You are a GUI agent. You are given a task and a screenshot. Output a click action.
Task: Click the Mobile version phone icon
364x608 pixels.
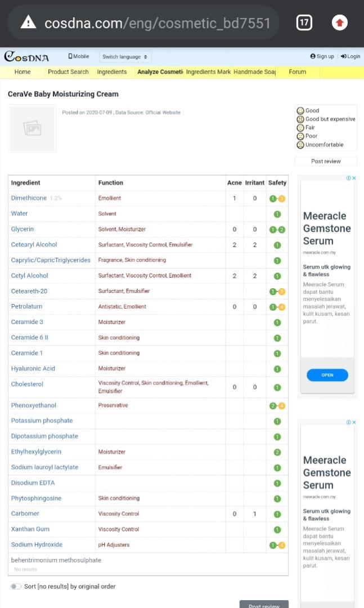70,56
